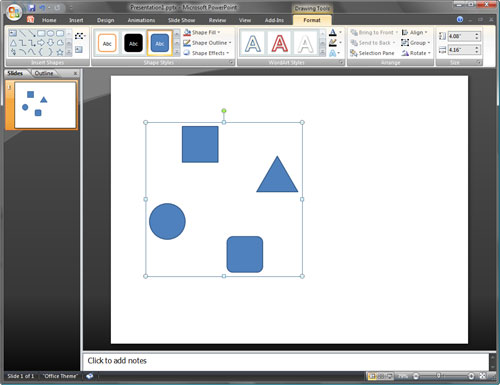Open PowerPoint Help via the blue question icon
Image resolution: width=500 pixels, height=385 pixels.
click(x=460, y=19)
